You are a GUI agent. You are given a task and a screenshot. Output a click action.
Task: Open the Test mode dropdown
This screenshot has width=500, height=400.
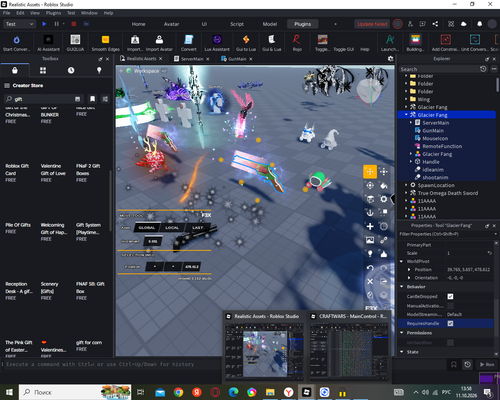19,24
